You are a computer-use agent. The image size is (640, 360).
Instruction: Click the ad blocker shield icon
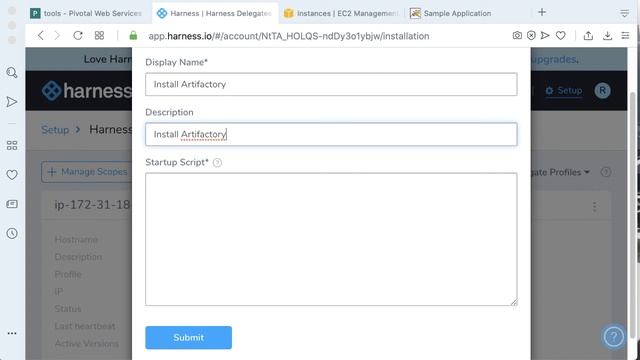click(x=531, y=36)
